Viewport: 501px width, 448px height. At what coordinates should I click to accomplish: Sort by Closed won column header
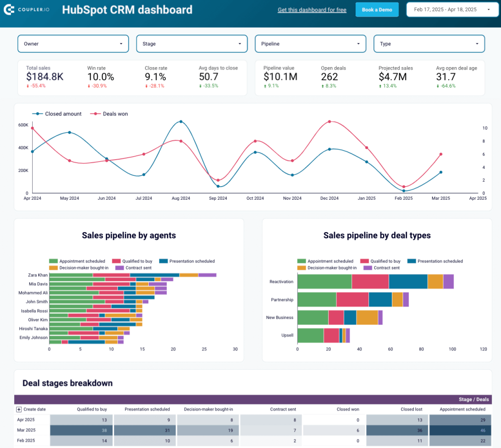(348, 409)
